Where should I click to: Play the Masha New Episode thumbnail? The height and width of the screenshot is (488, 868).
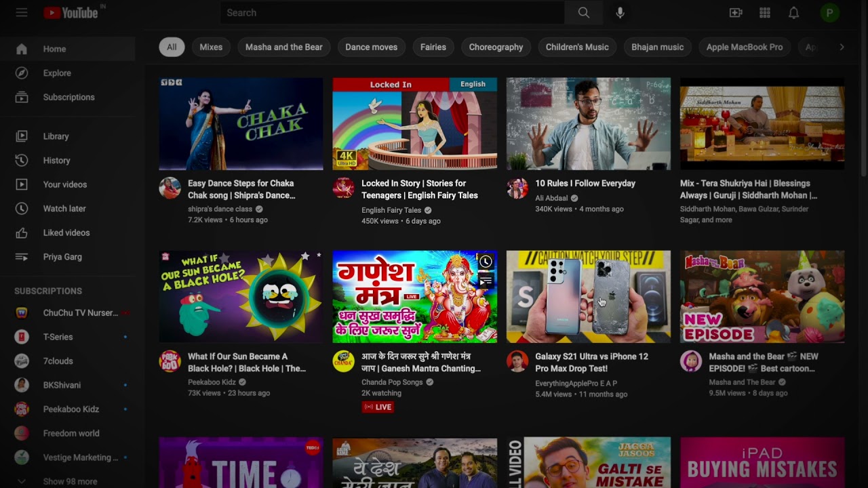click(762, 297)
